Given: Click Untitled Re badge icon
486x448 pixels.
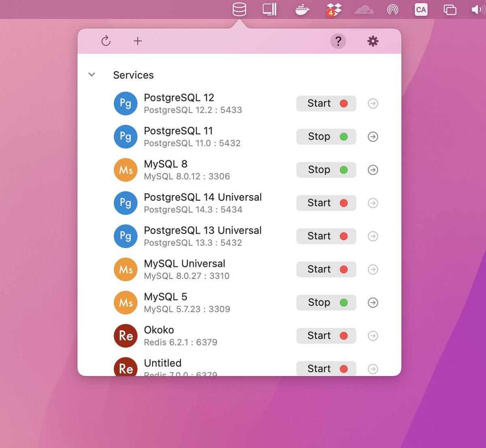Looking at the screenshot, I should pyautogui.click(x=126, y=367).
